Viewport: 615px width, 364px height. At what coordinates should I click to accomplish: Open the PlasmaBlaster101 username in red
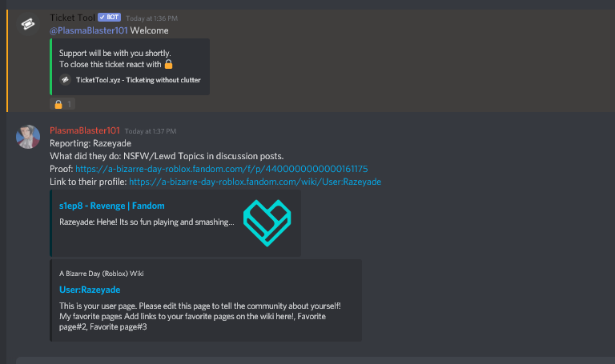tap(85, 130)
